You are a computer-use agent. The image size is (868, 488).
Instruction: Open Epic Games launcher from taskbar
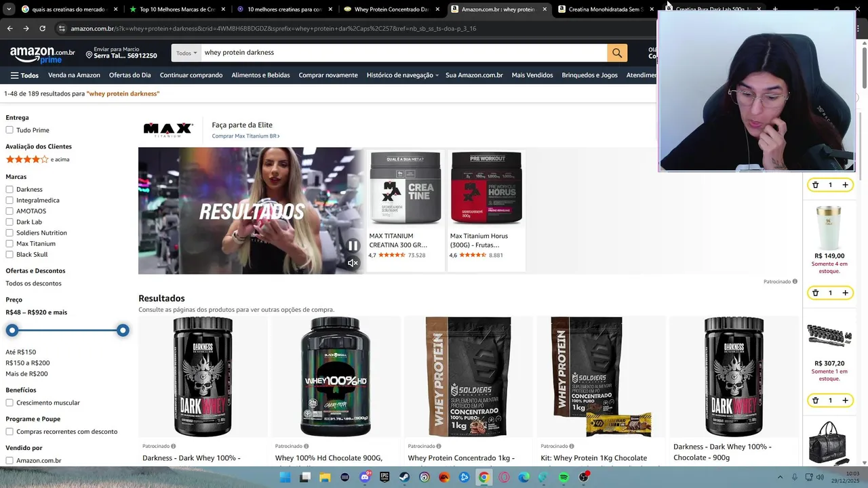384,477
